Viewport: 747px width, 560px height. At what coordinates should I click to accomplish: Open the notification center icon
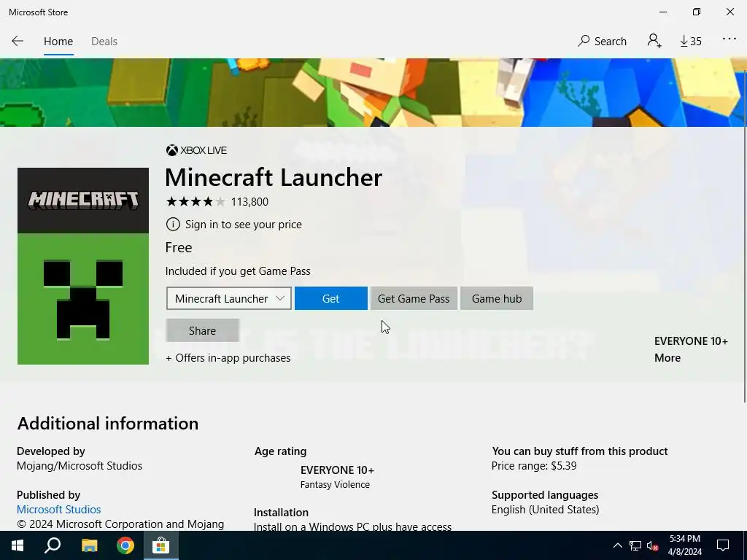(x=723, y=545)
